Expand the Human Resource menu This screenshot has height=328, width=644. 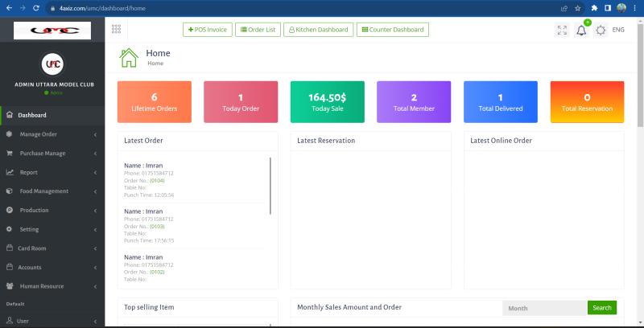[x=52, y=286]
